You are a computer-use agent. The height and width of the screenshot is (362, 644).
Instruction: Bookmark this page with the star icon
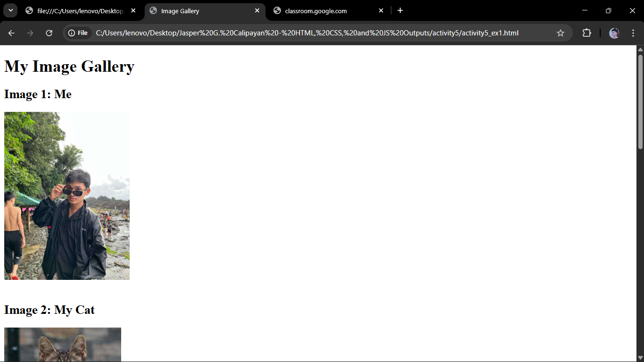[x=561, y=33]
